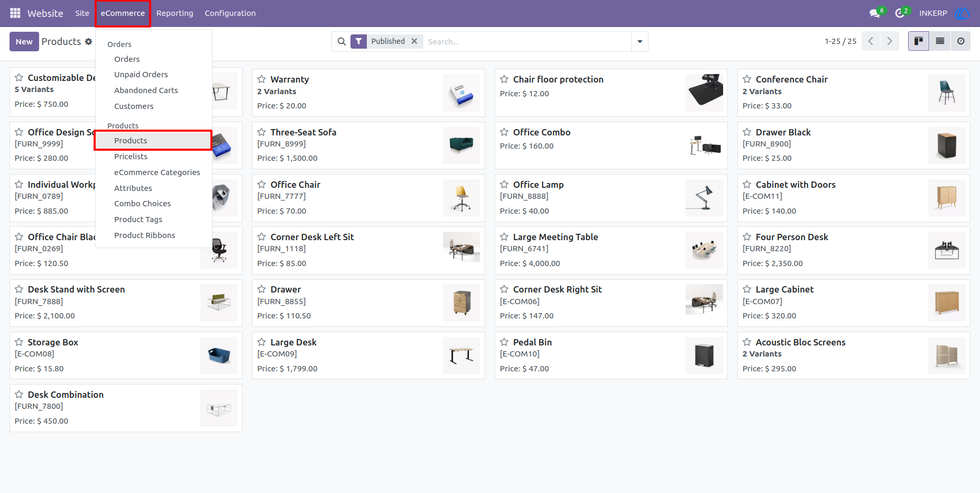The width and height of the screenshot is (980, 493).
Task: Open the Four Person Desk card
Action: 854,250
